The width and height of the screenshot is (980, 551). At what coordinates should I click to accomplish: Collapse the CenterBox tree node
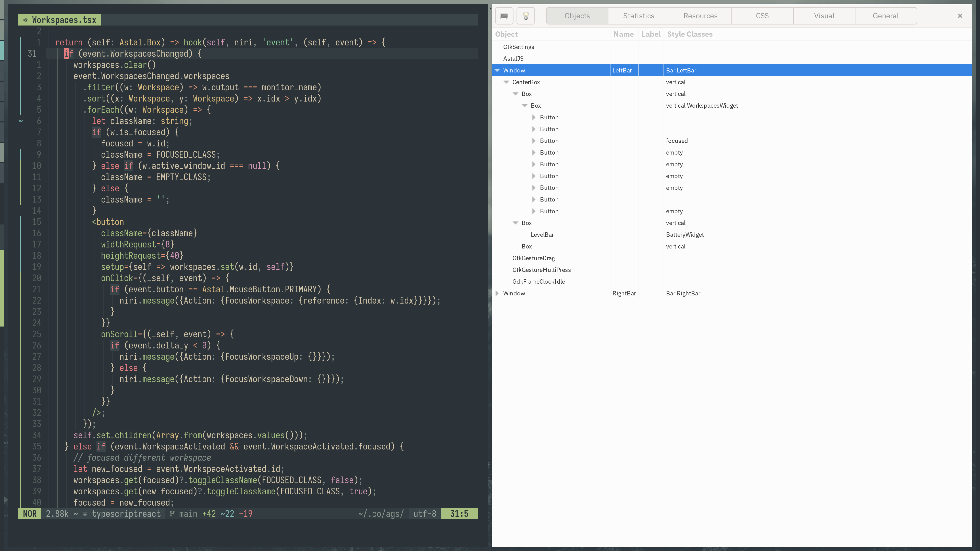[x=506, y=82]
